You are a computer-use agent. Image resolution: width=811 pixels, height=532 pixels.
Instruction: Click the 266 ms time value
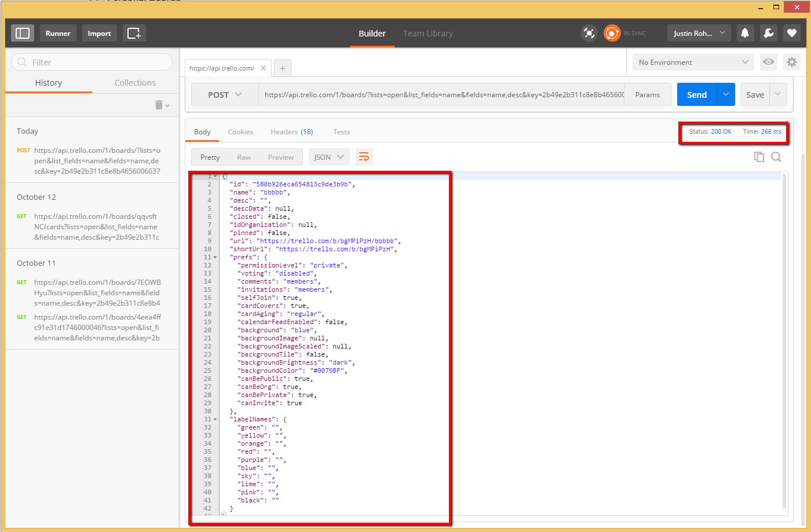771,131
